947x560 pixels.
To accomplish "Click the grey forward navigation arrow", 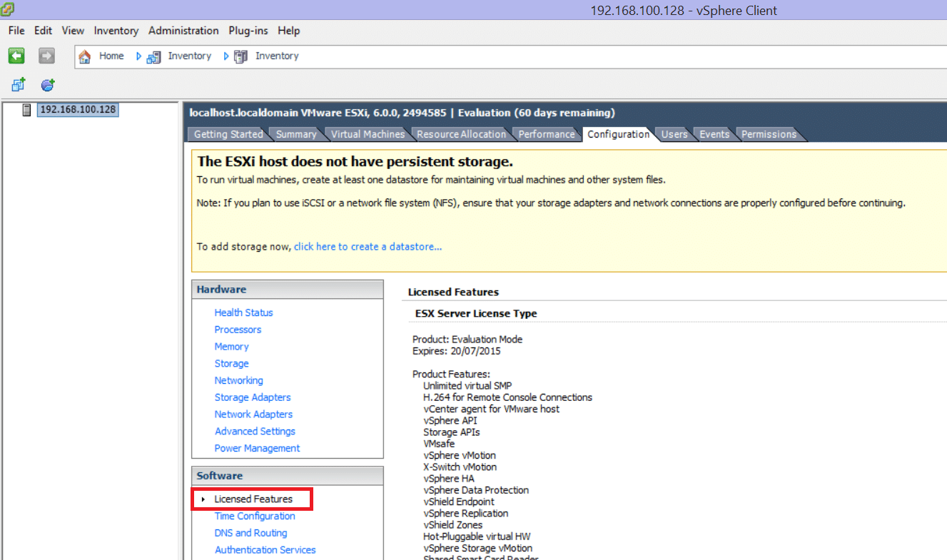I will click(46, 56).
